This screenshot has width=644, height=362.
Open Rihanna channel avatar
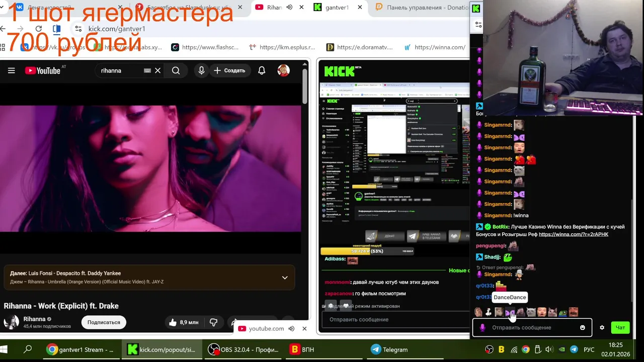point(12,322)
